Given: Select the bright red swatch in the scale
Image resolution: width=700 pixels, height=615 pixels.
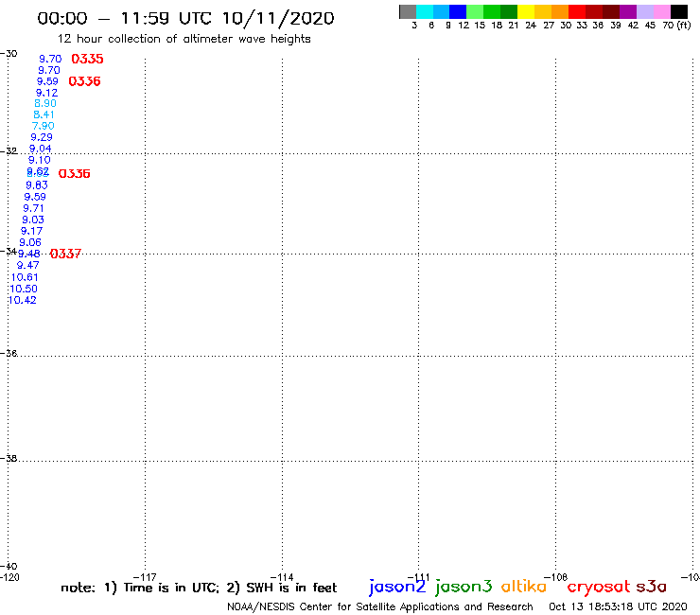Looking at the screenshot, I should (577, 11).
